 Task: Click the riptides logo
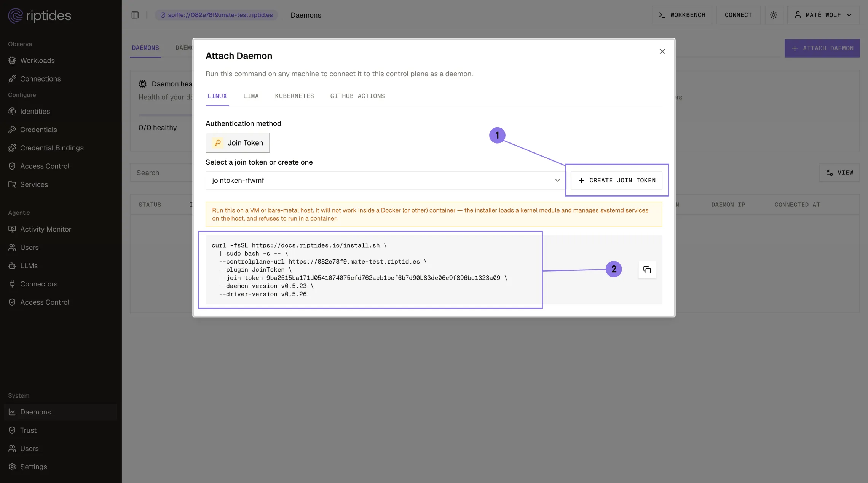[40, 15]
